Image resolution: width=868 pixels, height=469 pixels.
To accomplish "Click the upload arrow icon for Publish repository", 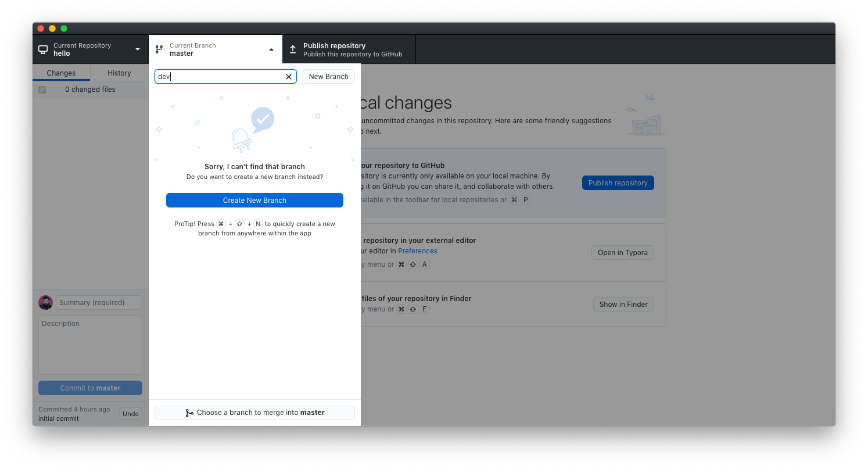I will [x=293, y=49].
